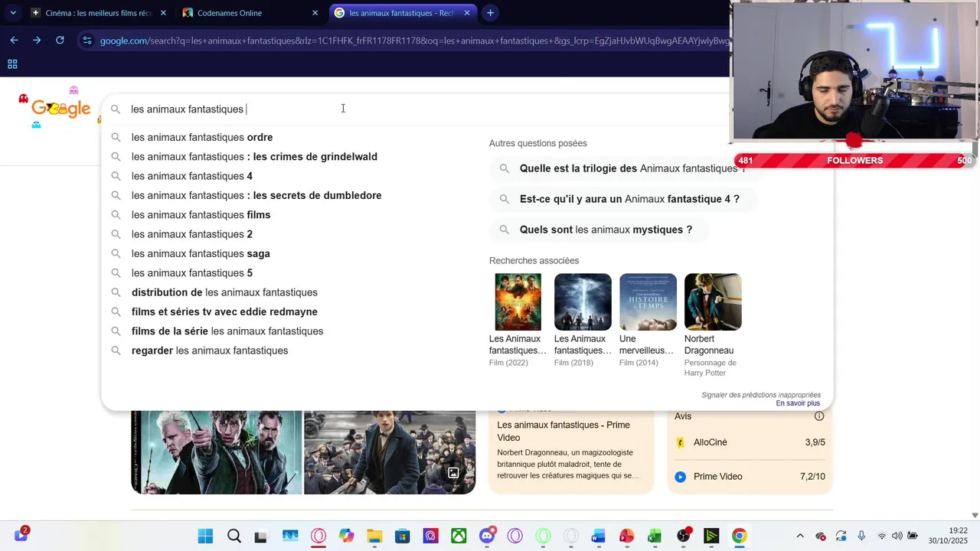Expand the hidden system tray icons chevron

click(x=800, y=536)
